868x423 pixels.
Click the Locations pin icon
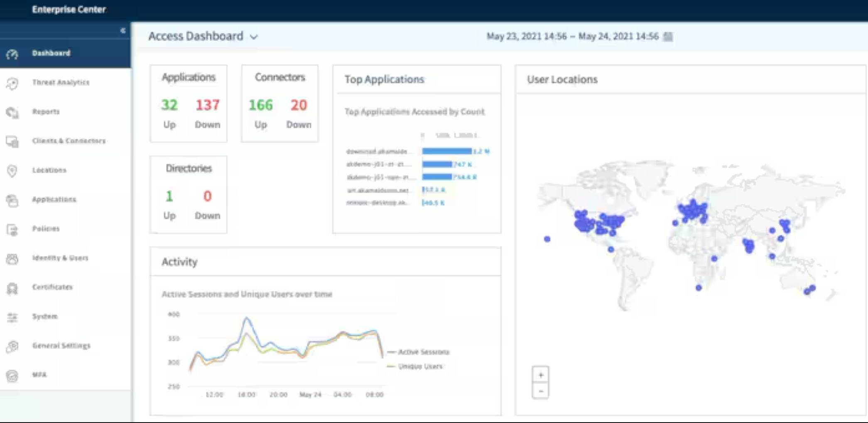point(12,170)
